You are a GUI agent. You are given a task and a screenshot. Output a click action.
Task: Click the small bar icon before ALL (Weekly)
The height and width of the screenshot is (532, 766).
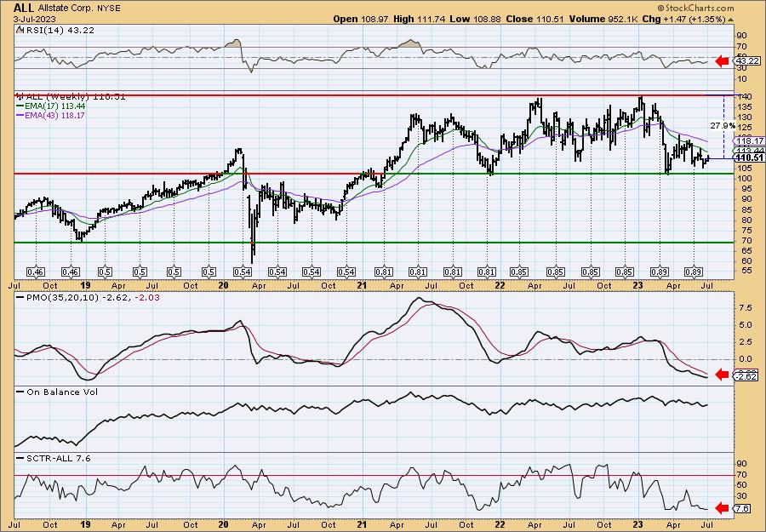tap(19, 96)
